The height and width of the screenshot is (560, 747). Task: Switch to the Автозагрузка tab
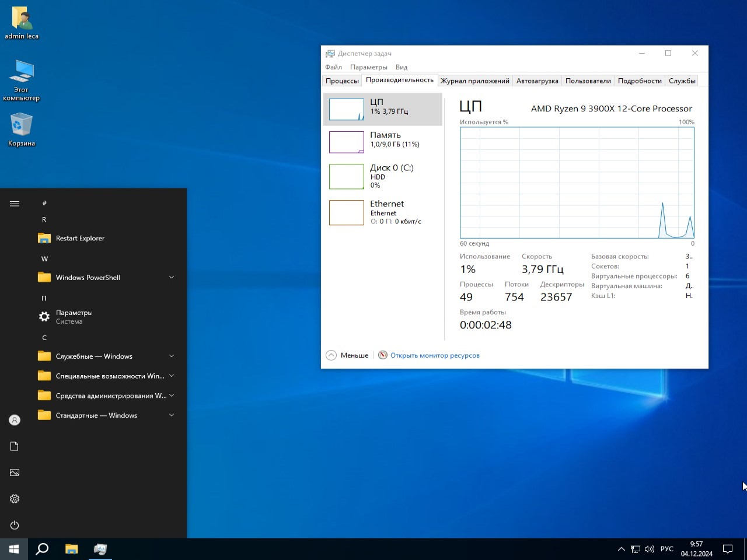coord(537,81)
